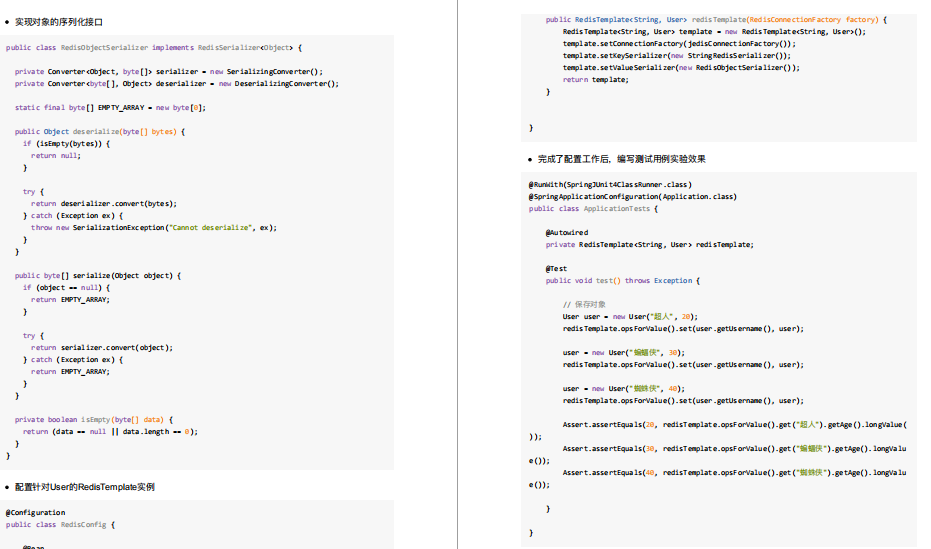Click the "@Configuration" annotation
The width and height of the screenshot is (931, 549).
(36, 513)
